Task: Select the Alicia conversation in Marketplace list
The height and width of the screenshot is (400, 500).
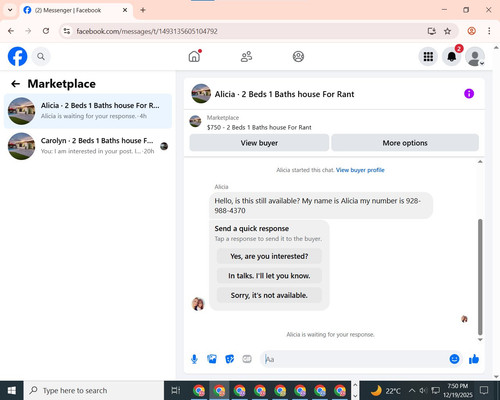Action: coord(88,111)
